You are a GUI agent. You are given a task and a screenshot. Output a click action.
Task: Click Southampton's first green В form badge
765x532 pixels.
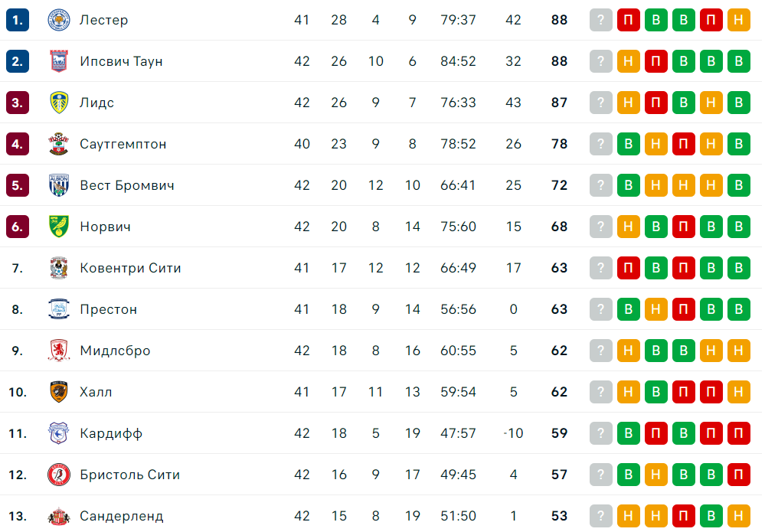coord(629,144)
